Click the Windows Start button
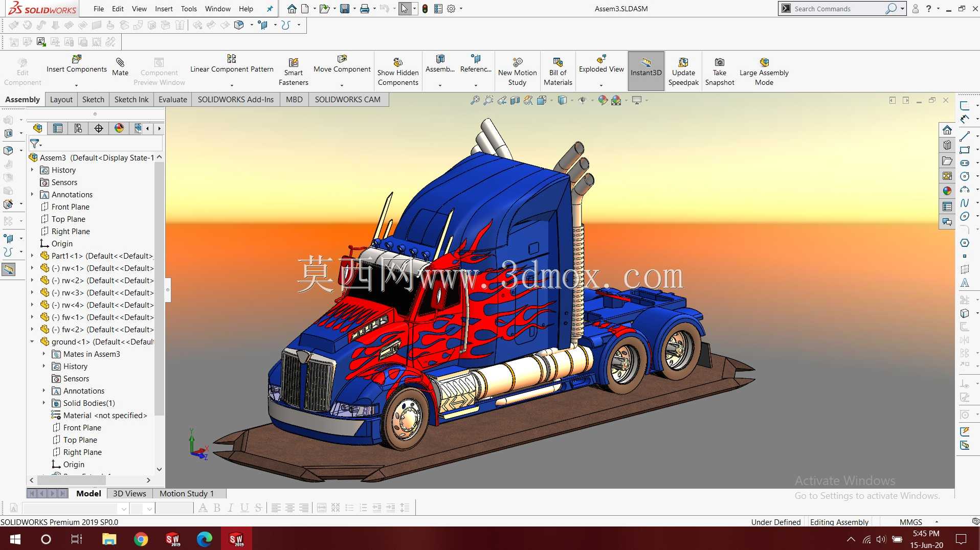Screen dimensions: 980x550 point(15,539)
